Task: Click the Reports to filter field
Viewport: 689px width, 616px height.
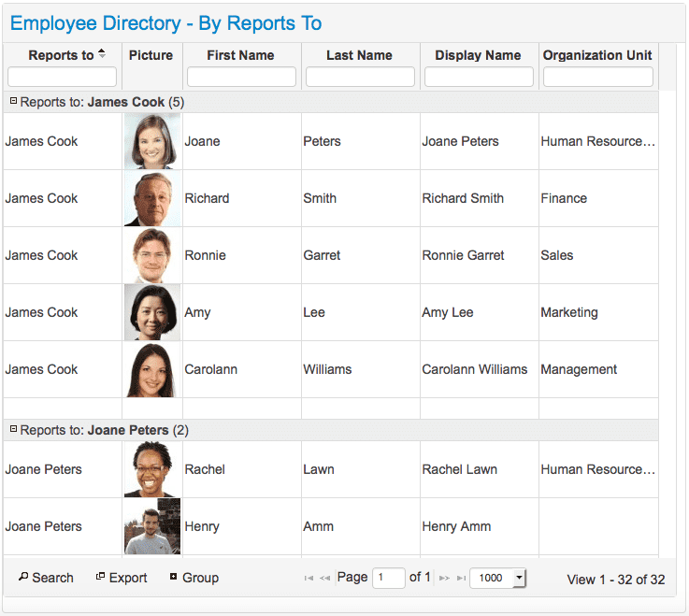Action: (x=62, y=77)
